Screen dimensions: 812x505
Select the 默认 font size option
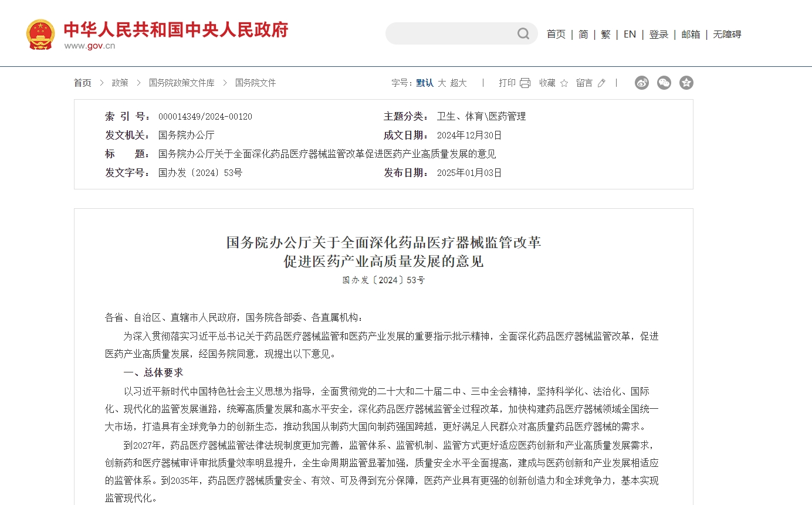(x=425, y=83)
